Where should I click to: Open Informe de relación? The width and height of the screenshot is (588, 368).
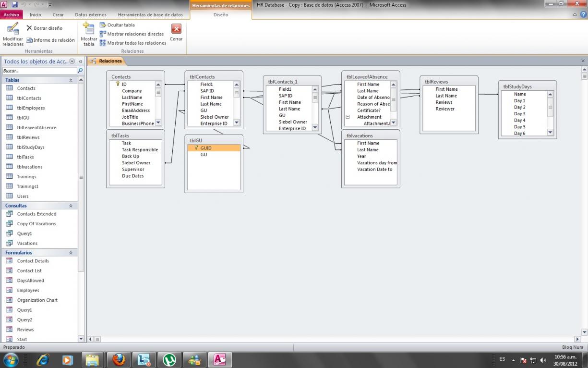click(x=50, y=40)
